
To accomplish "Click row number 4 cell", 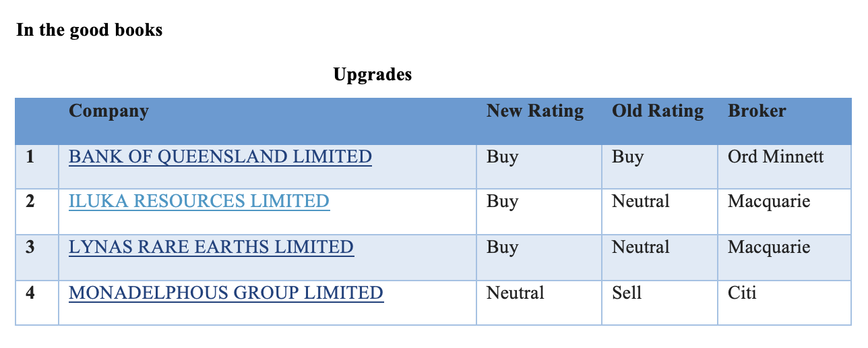I will (30, 293).
